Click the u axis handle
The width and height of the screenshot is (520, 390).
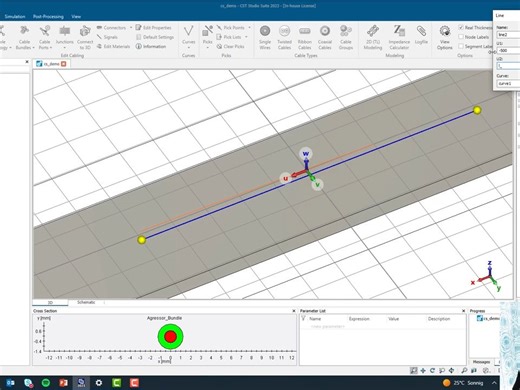[285, 178]
